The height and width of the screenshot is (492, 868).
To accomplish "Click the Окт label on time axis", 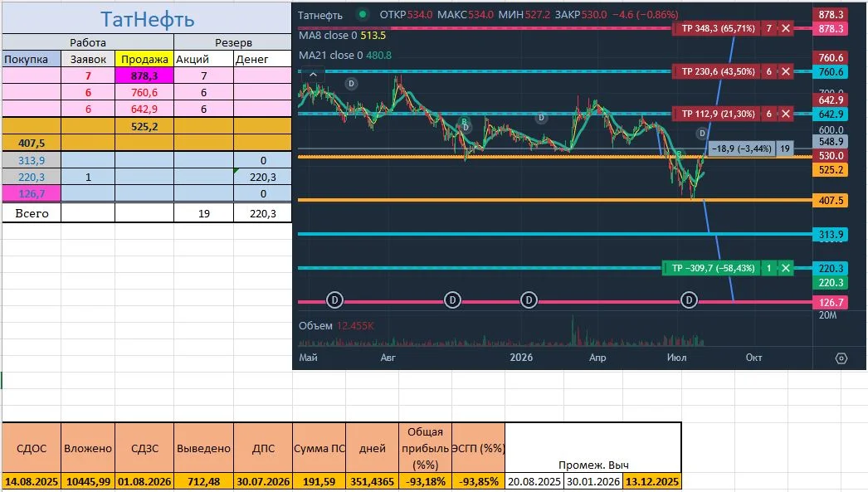I will click(753, 358).
